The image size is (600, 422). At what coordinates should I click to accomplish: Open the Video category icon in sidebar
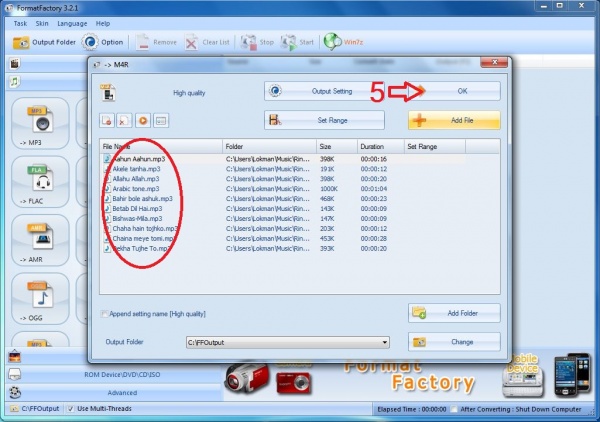pos(15,64)
